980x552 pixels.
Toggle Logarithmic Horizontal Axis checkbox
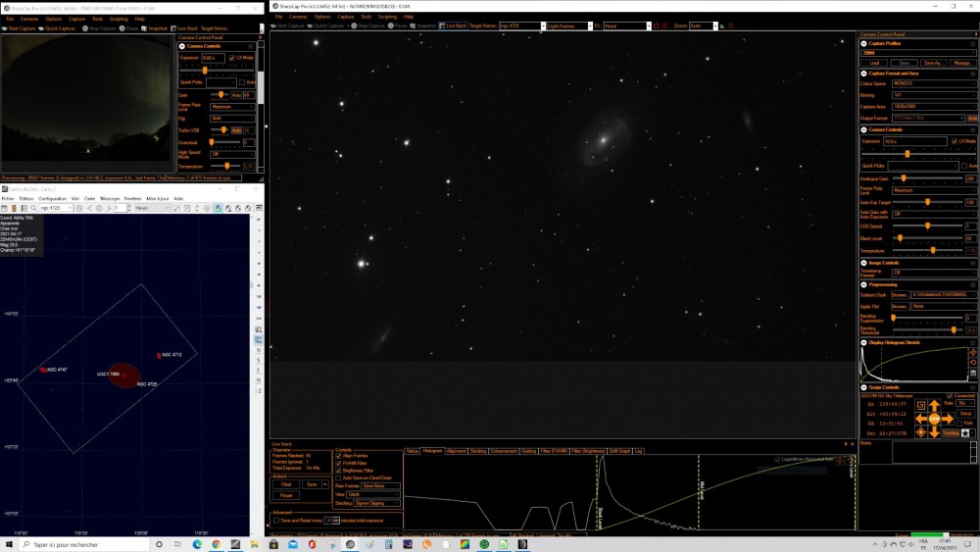tap(777, 460)
